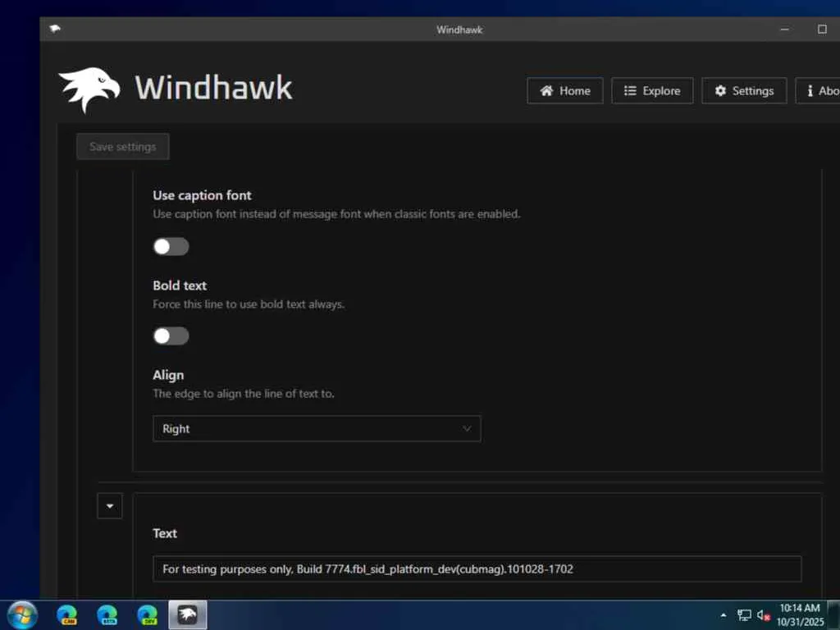Click the muted volume tray icon
Image resolution: width=840 pixels, height=630 pixels.
[764, 615]
